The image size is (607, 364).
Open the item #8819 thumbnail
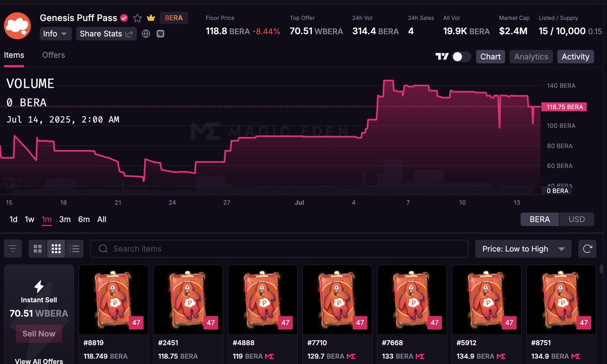click(x=113, y=299)
